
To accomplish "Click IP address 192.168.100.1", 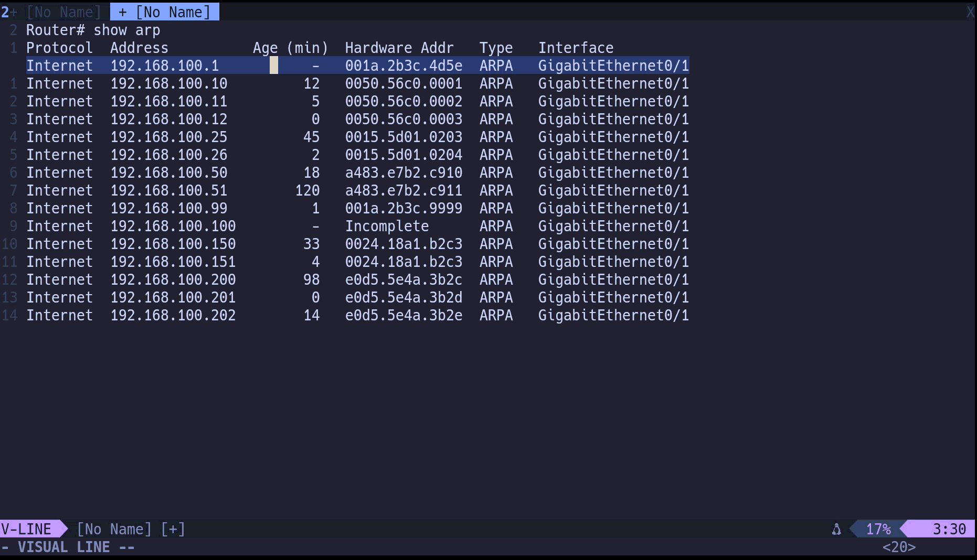I will pyautogui.click(x=165, y=66).
